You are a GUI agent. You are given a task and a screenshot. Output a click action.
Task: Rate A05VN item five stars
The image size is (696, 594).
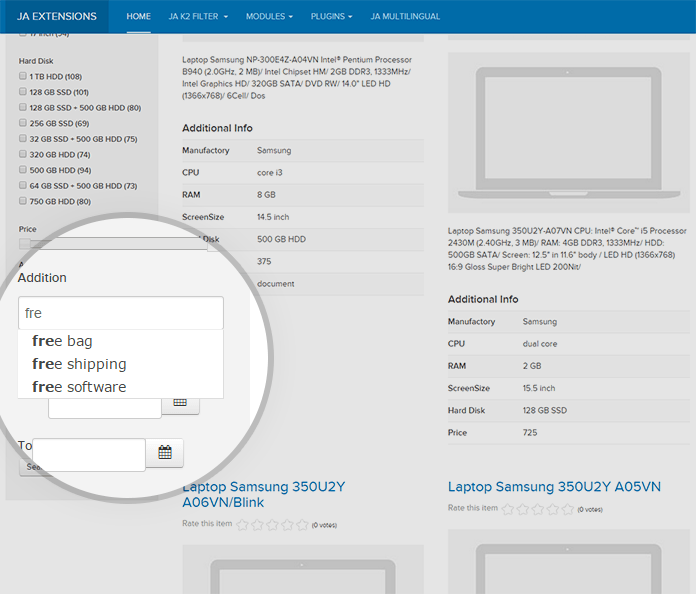[x=568, y=509]
